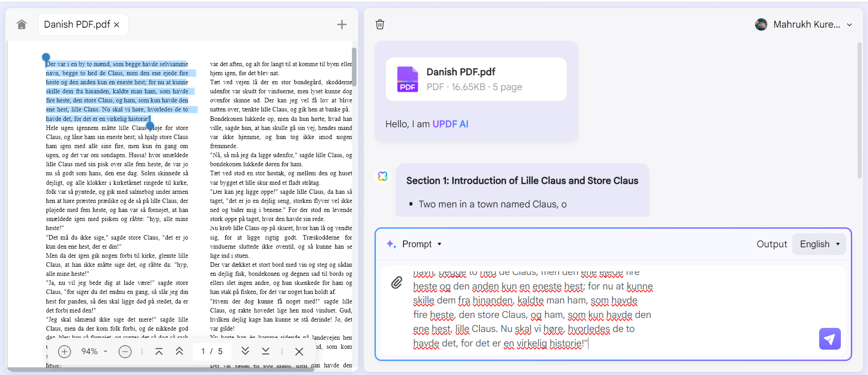
Task: Switch to the Danish PDF.pdf tab
Action: coord(77,24)
